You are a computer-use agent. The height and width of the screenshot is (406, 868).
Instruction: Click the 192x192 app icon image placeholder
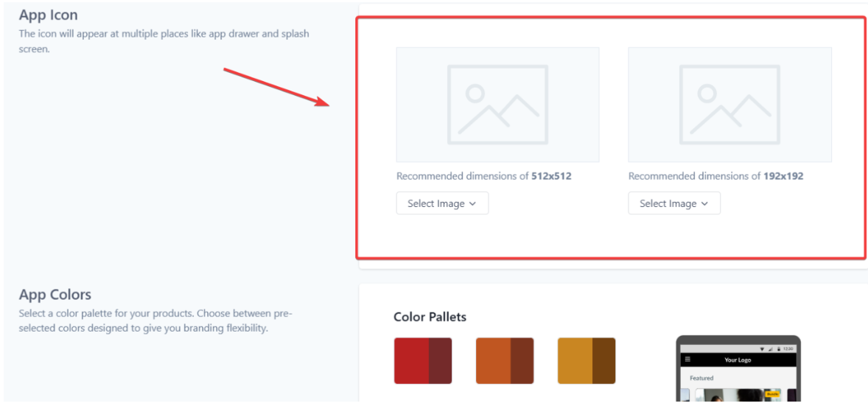[729, 105]
